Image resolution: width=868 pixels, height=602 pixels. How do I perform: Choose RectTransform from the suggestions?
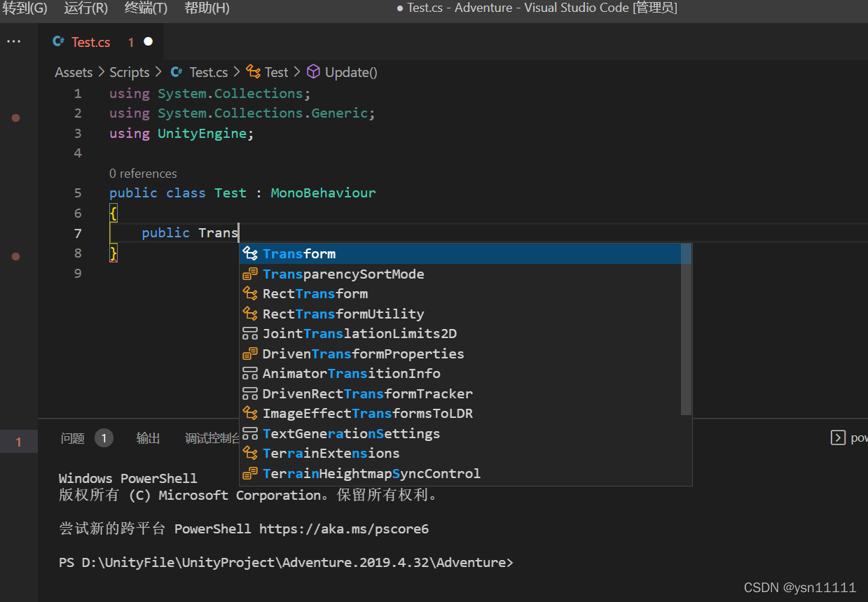point(460,293)
